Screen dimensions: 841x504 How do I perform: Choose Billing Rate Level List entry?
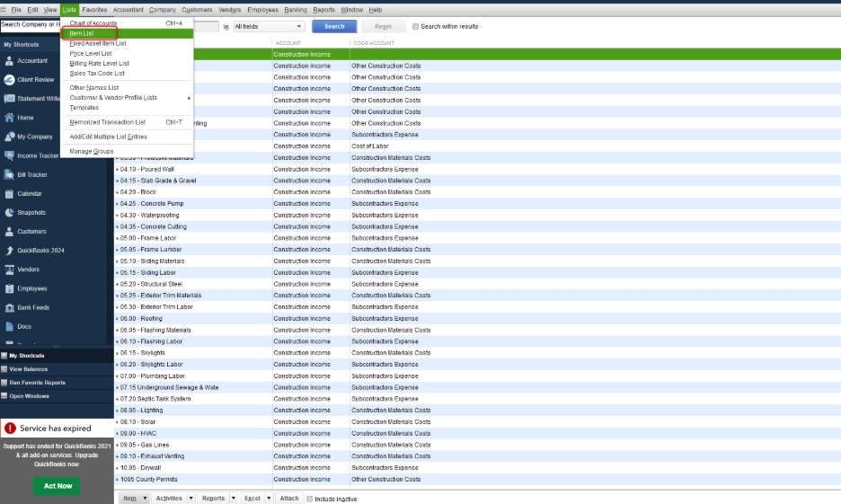click(x=127, y=63)
